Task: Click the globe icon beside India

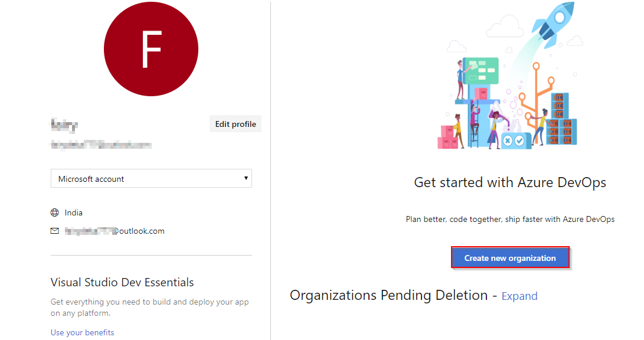Action: 55,212
